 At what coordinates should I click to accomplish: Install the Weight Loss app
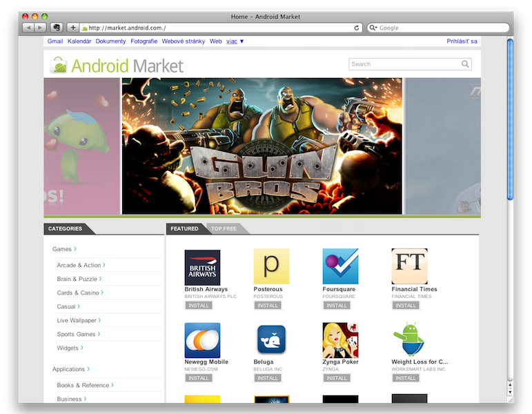point(406,378)
